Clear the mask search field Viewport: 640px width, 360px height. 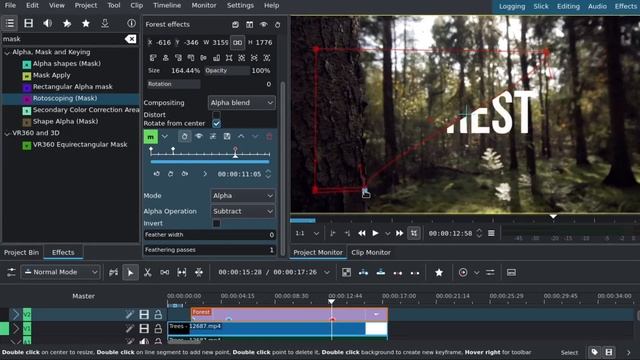click(x=131, y=39)
